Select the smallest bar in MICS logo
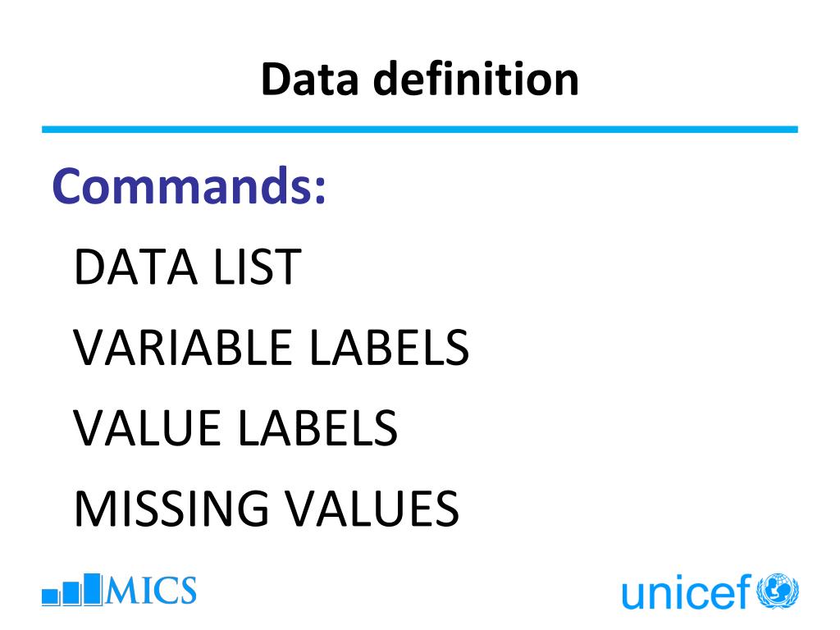Image resolution: width=840 pixels, height=630 pixels. coord(50,597)
